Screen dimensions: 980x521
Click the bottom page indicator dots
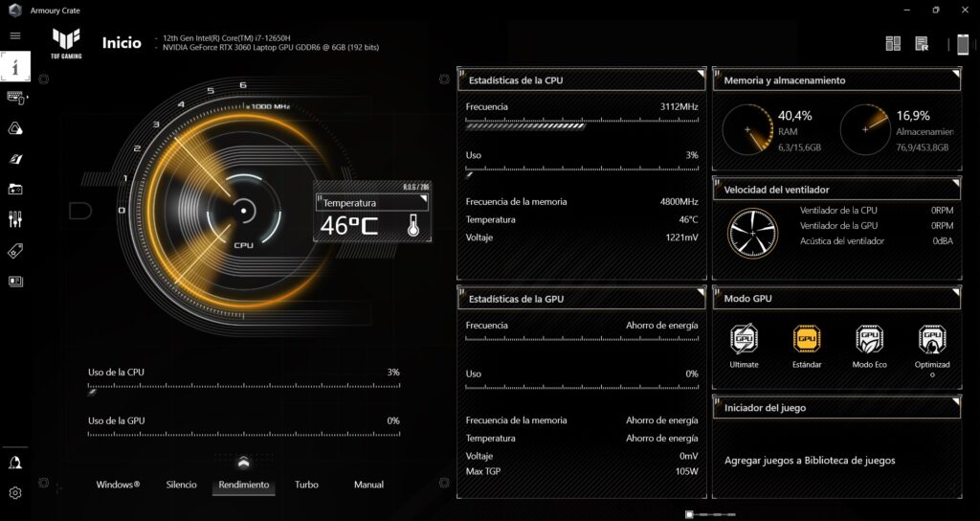point(710,514)
